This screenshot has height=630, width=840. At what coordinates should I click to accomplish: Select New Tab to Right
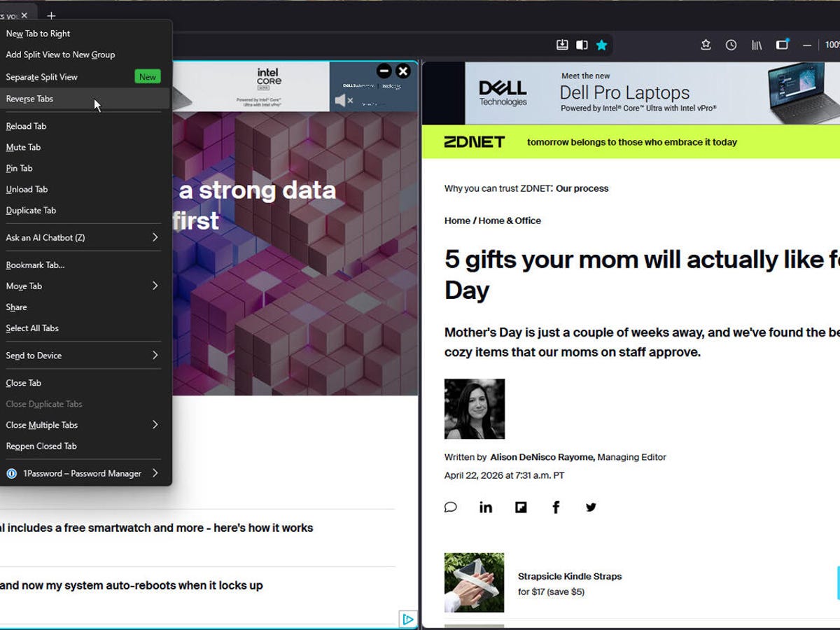click(85, 34)
